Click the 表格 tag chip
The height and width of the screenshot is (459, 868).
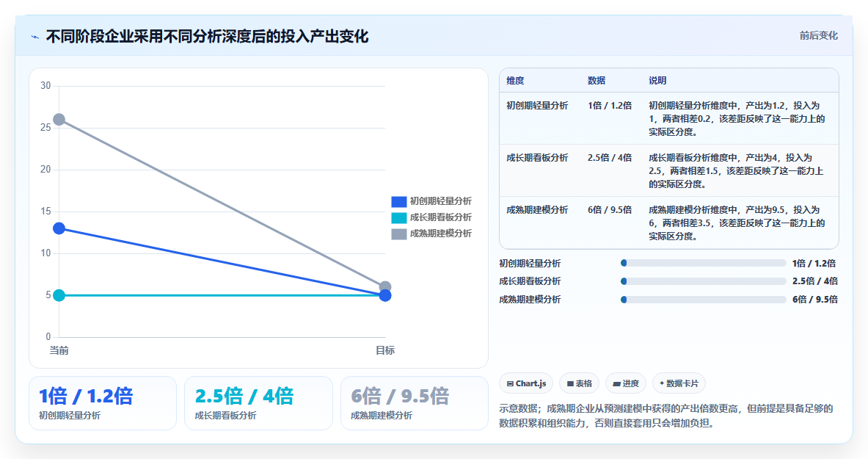tap(579, 383)
